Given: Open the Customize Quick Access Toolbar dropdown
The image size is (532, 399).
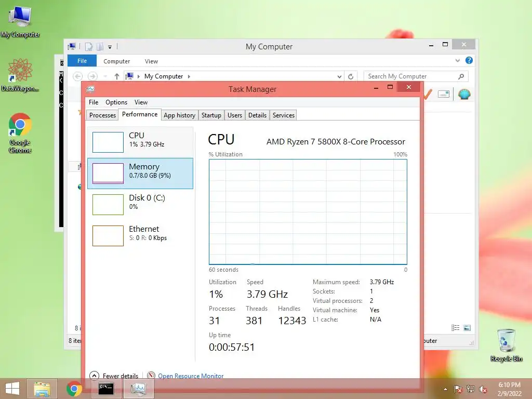Looking at the screenshot, I should pos(110,47).
